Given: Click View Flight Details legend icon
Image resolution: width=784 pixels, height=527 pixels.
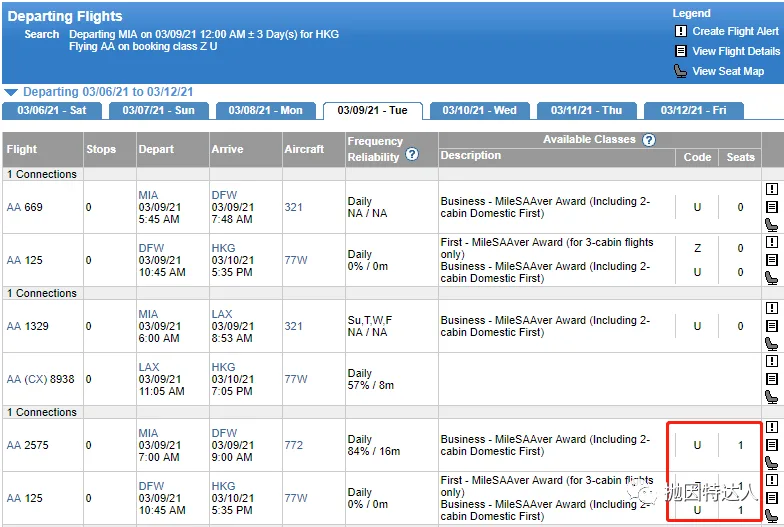Looking at the screenshot, I should coord(680,51).
